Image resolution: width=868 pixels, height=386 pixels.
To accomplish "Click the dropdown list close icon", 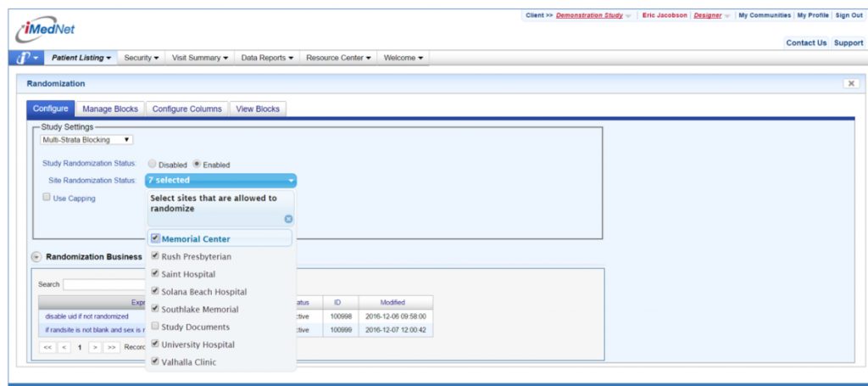I will pyautogui.click(x=288, y=219).
